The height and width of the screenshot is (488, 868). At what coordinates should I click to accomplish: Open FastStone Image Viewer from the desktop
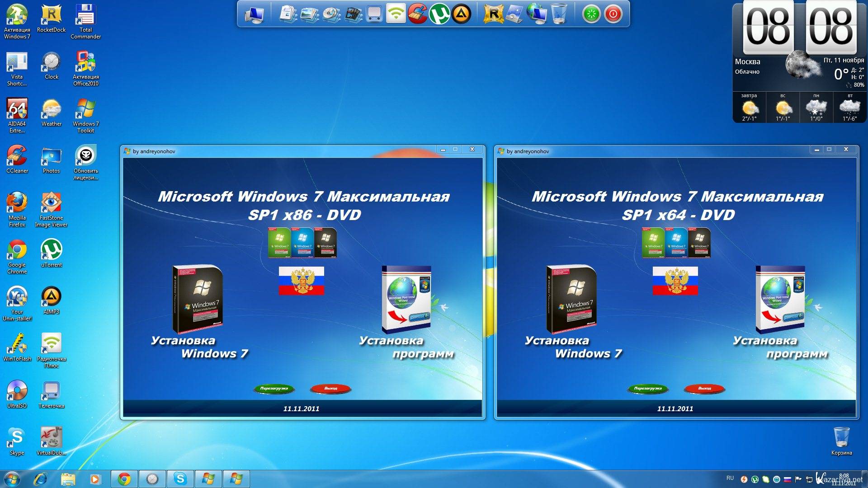click(51, 210)
